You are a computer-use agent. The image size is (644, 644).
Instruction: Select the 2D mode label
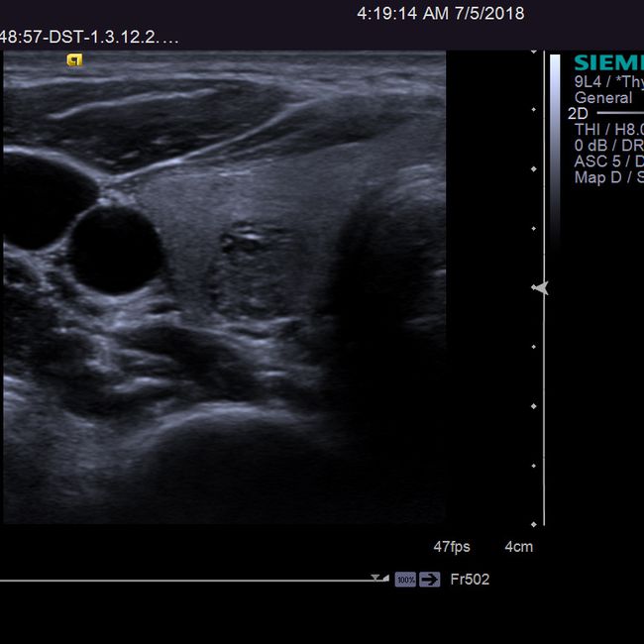point(578,114)
